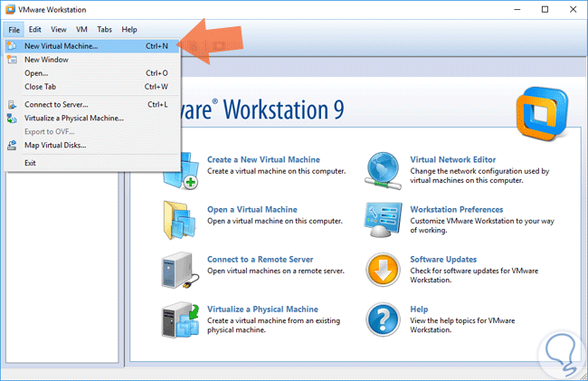
Task: Click 'Open a virtual machine on this computer.' text
Action: click(x=275, y=221)
